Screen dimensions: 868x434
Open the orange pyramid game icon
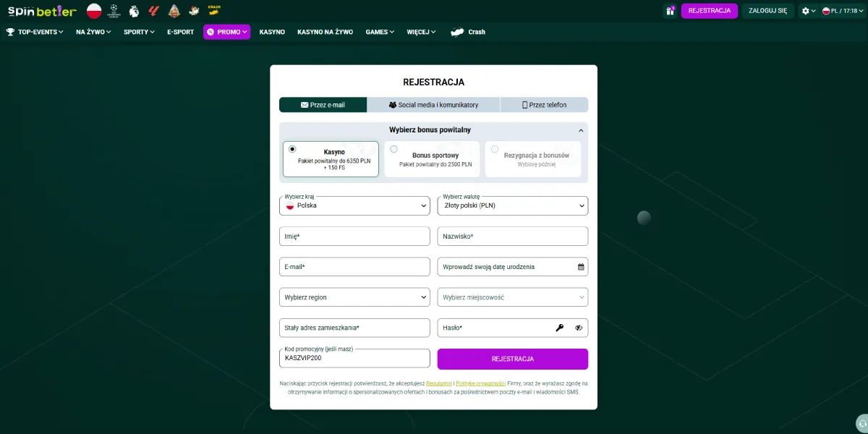click(x=174, y=11)
